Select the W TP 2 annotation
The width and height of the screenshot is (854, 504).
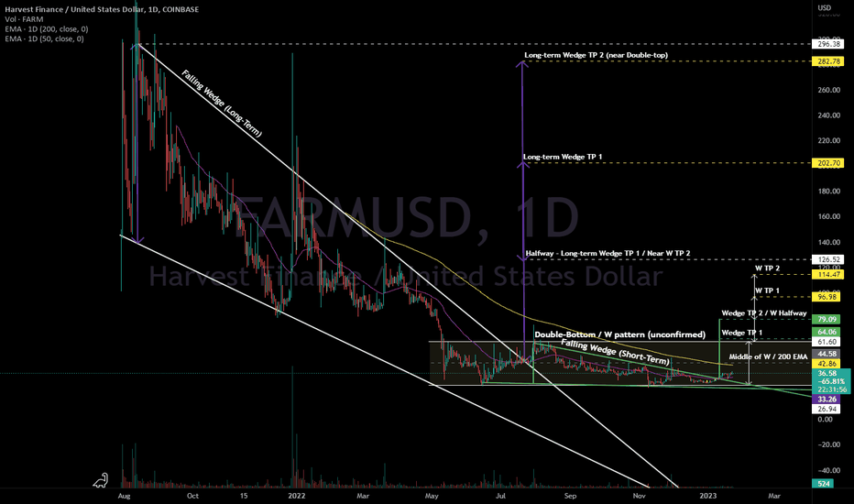[767, 268]
